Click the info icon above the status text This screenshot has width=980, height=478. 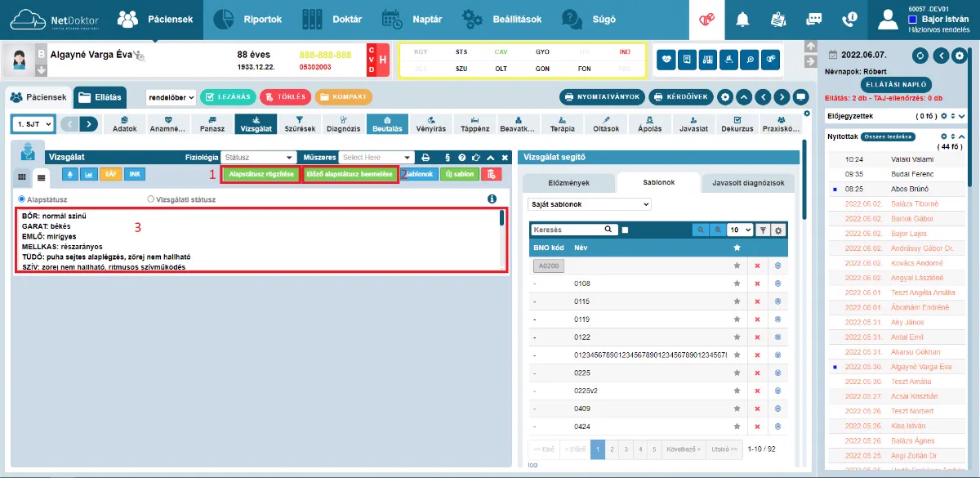point(492,199)
